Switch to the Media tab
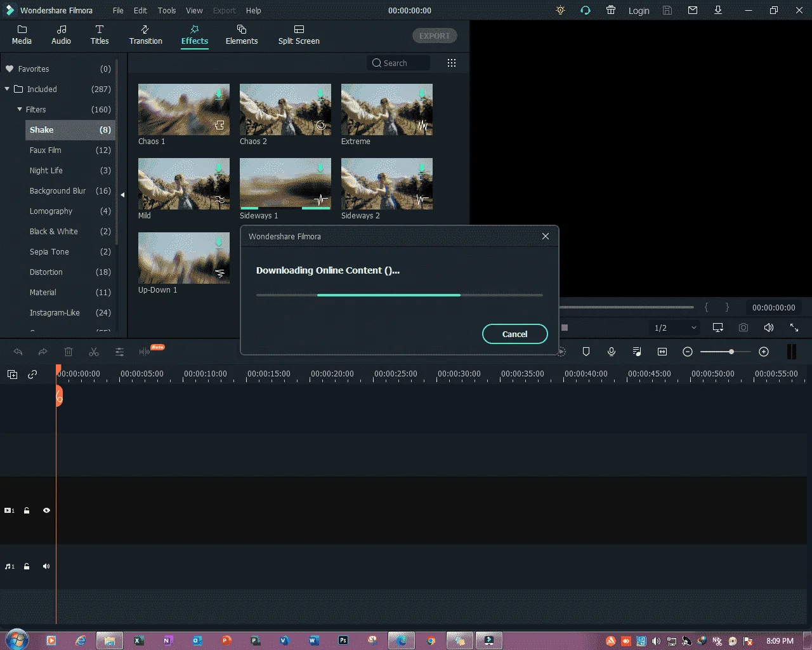Image resolution: width=812 pixels, height=650 pixels. coord(22,35)
